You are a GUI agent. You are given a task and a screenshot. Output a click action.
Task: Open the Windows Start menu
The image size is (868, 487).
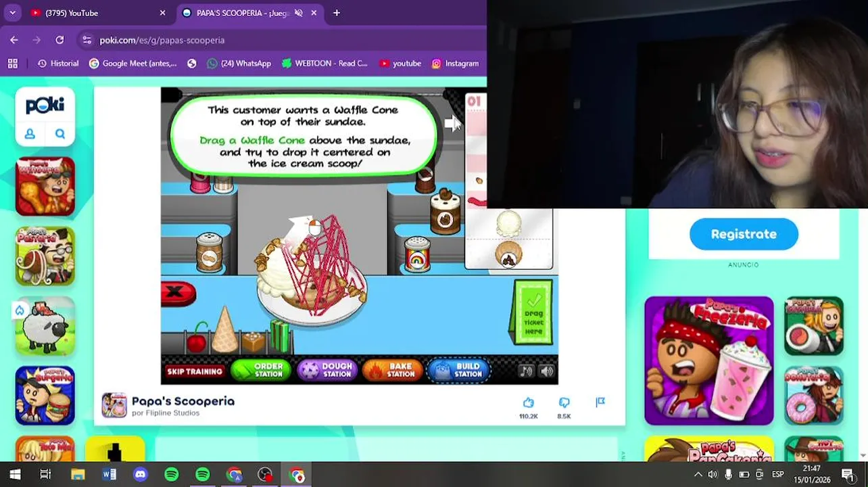click(14, 474)
